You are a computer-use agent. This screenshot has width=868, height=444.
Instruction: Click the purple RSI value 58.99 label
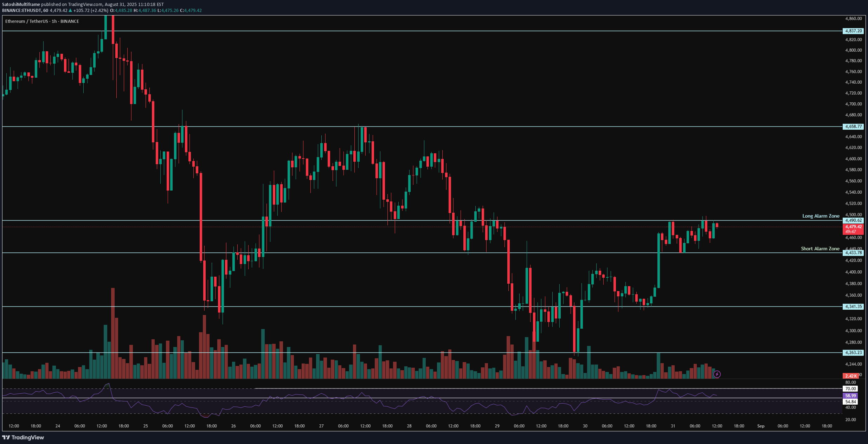point(850,396)
